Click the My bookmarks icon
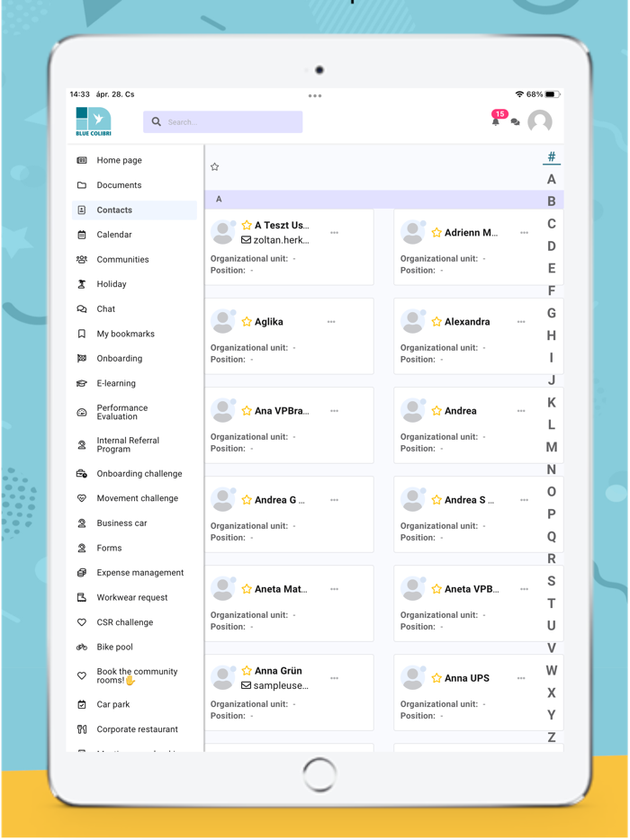Screen dimensions: 630x840 point(82,334)
